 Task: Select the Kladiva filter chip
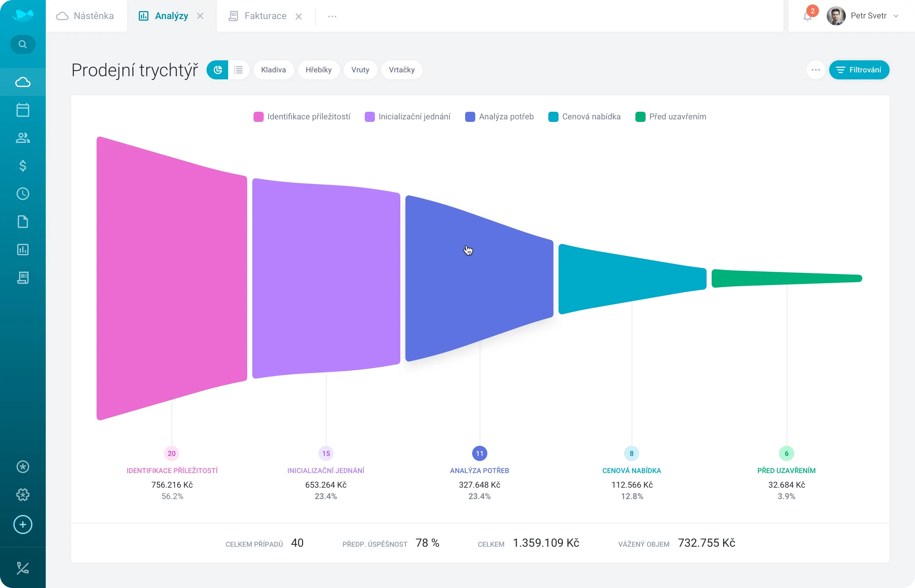click(274, 70)
